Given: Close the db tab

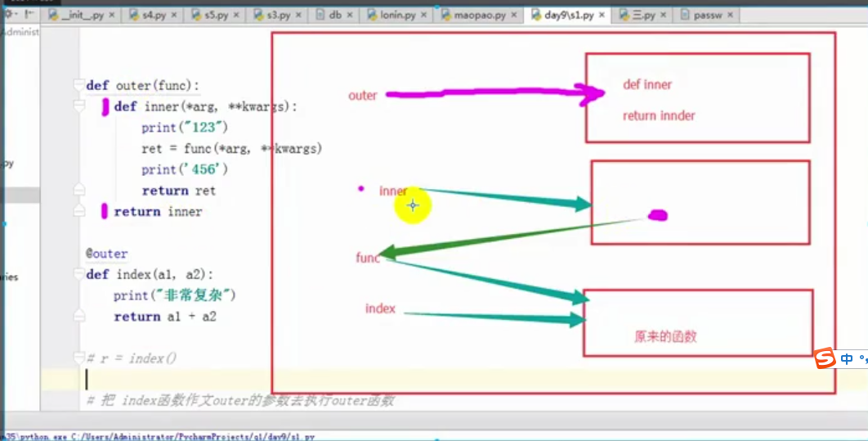Looking at the screenshot, I should point(349,15).
